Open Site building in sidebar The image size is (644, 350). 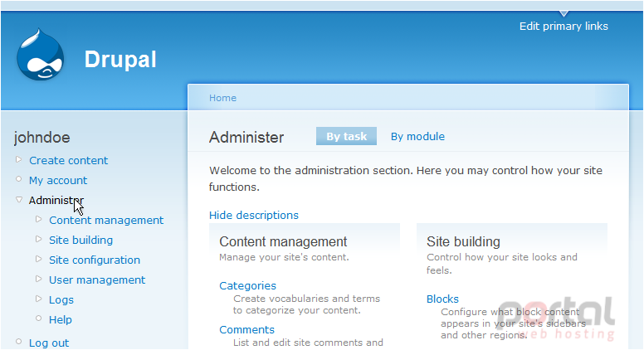(x=80, y=240)
